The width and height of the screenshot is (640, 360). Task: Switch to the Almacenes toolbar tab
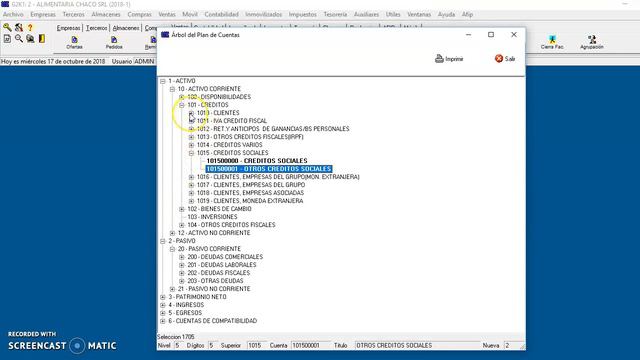[x=126, y=28]
